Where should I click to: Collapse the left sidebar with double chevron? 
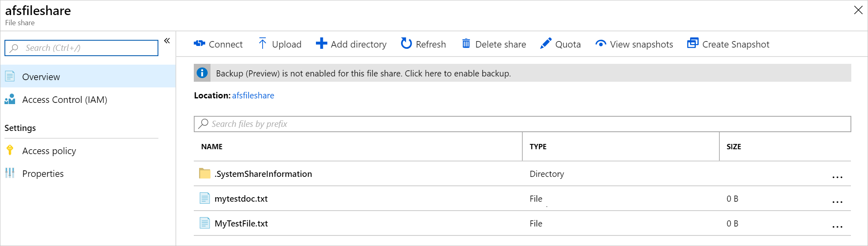(x=167, y=41)
